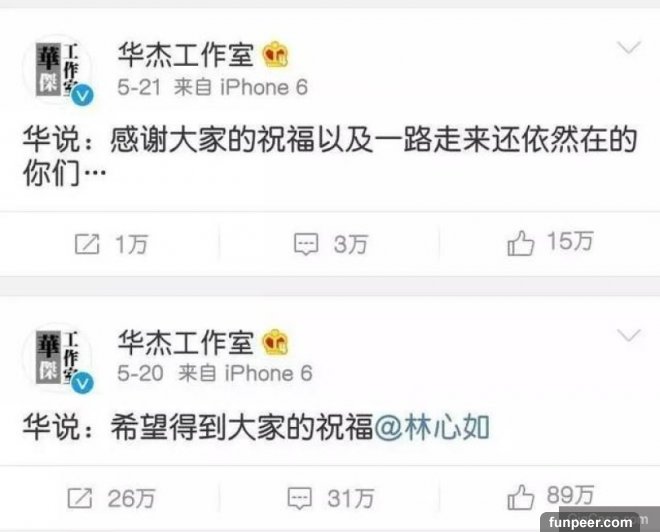
Task: Click the 15万 like count
Action: [x=570, y=241]
